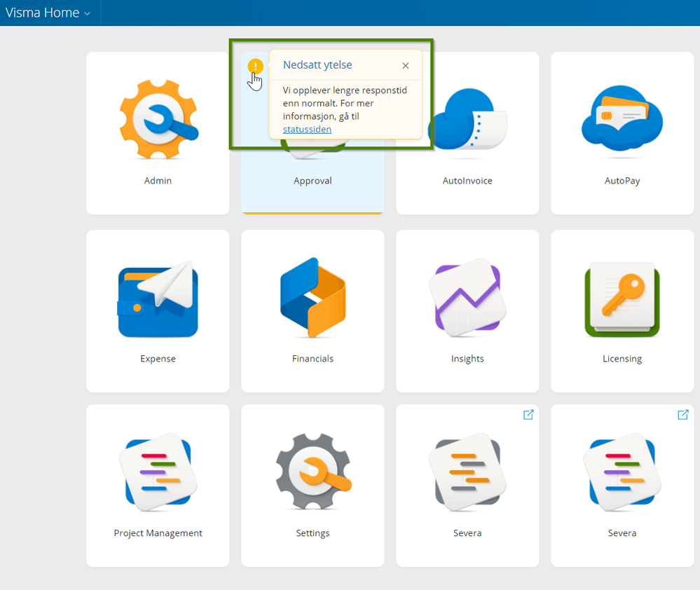700x590 pixels.
Task: Launch Financials app icon
Action: tap(313, 297)
